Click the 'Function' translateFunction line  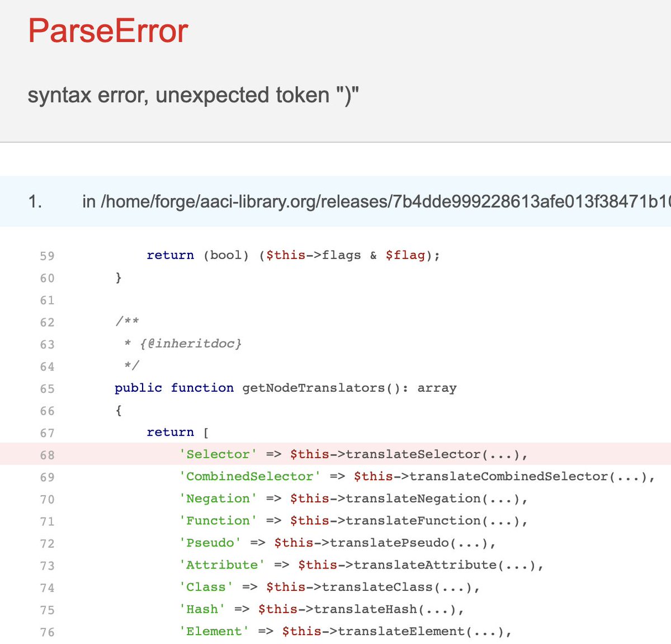[353, 521]
